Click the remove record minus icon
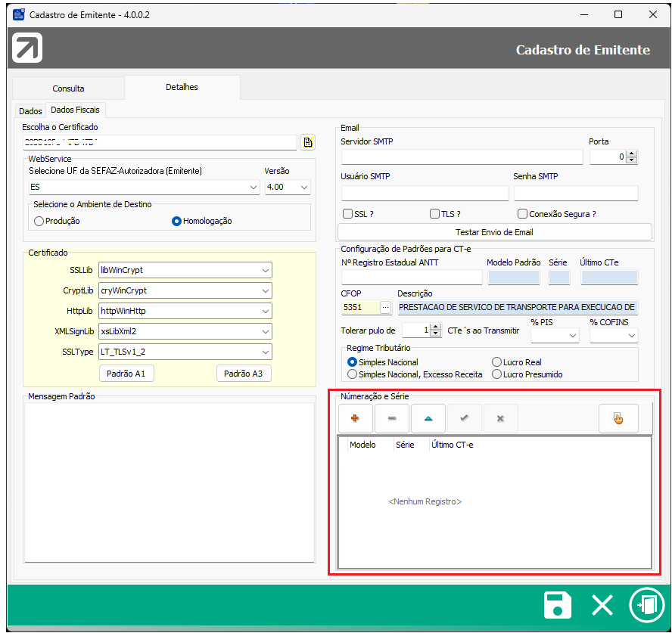672x633 pixels. point(391,418)
